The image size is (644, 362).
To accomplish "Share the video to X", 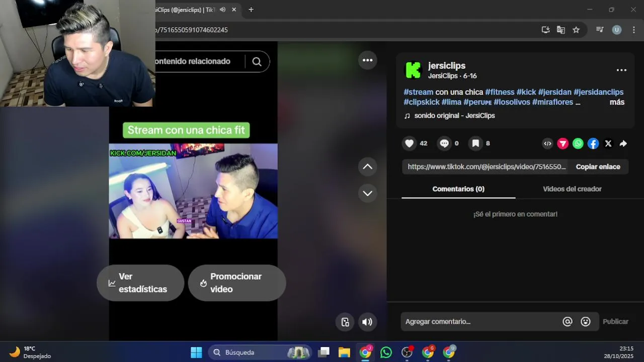I will (x=608, y=144).
